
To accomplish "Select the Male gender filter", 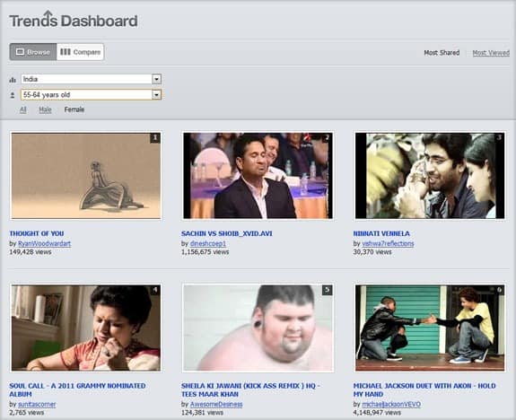I will point(45,109).
